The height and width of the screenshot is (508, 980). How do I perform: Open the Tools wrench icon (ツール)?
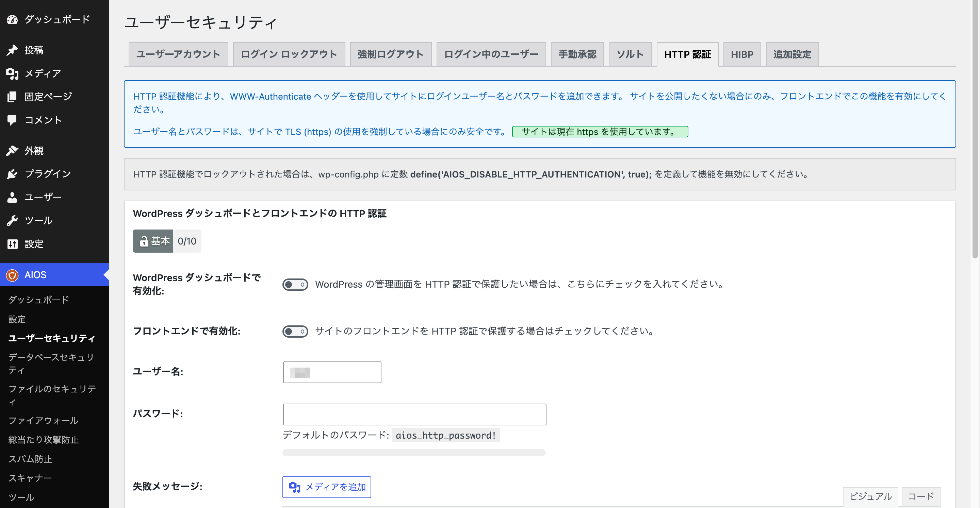click(x=12, y=221)
